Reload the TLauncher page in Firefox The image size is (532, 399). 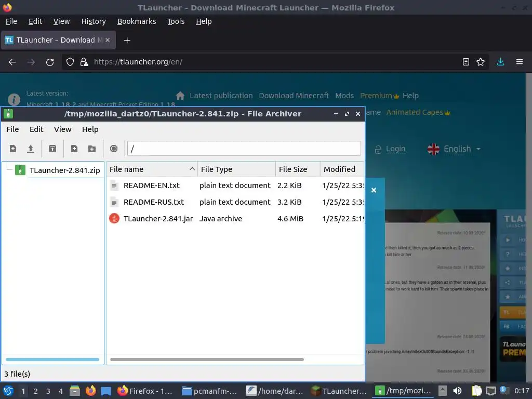point(50,62)
